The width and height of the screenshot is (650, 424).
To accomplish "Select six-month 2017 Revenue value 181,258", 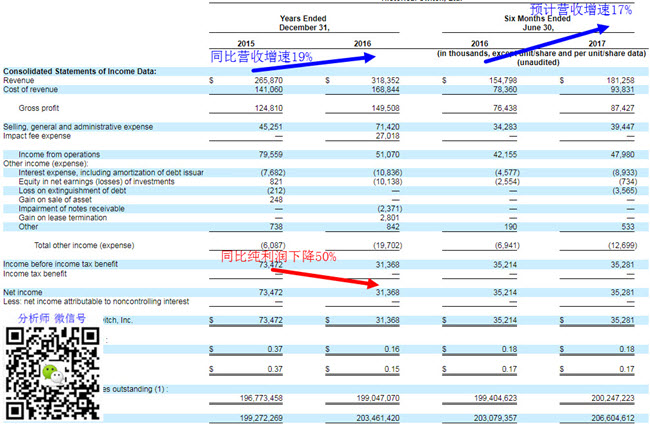I will tap(620, 80).
